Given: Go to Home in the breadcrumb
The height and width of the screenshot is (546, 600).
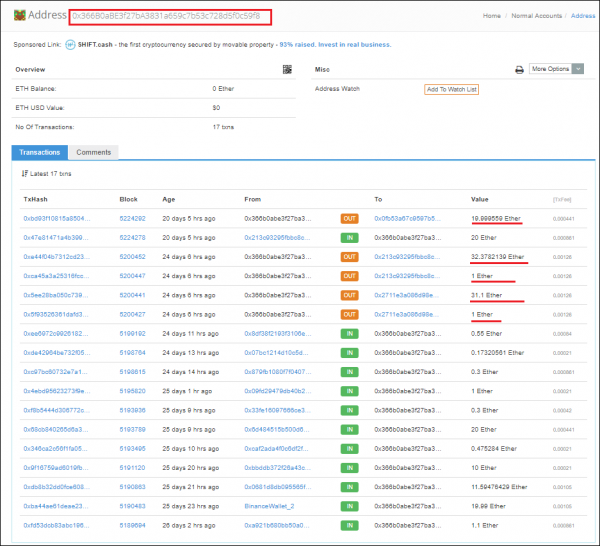Looking at the screenshot, I should (492, 16).
